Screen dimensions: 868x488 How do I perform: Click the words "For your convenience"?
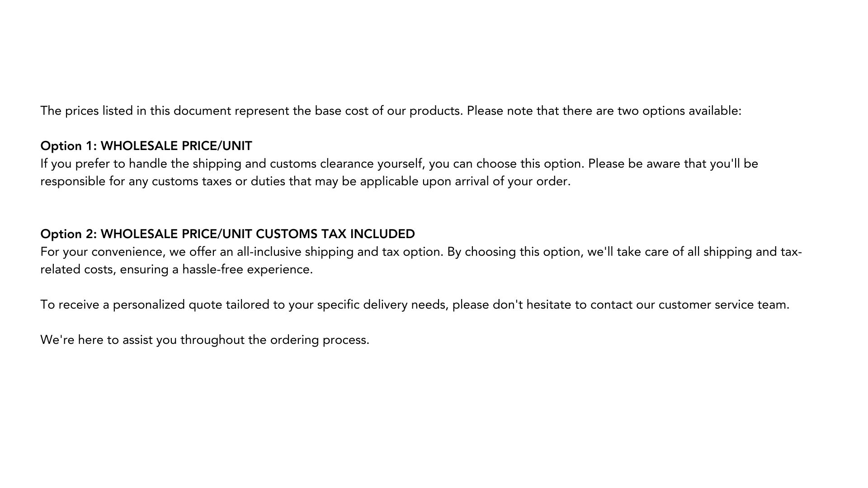pyautogui.click(x=103, y=252)
